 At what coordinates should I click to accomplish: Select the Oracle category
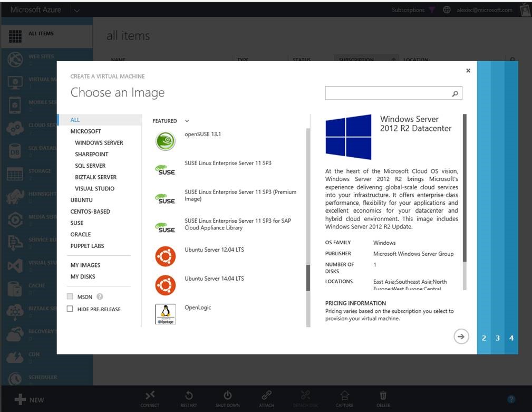click(x=81, y=235)
